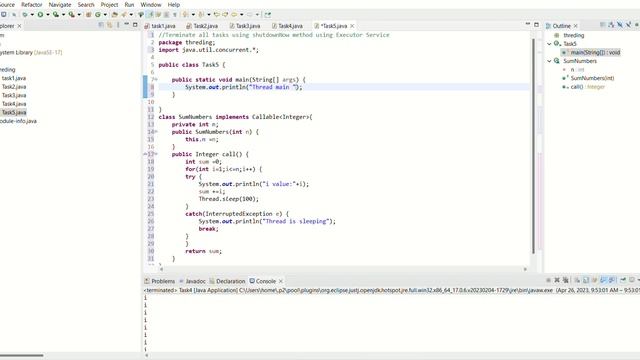
Task: Click the Coverage run toolbar icon
Action: 56,14
